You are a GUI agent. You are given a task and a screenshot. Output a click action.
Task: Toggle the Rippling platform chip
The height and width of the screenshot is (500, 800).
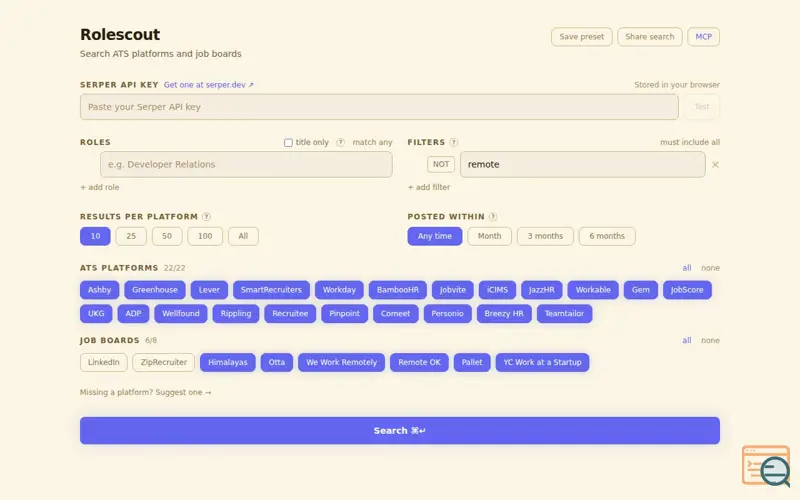tap(236, 314)
